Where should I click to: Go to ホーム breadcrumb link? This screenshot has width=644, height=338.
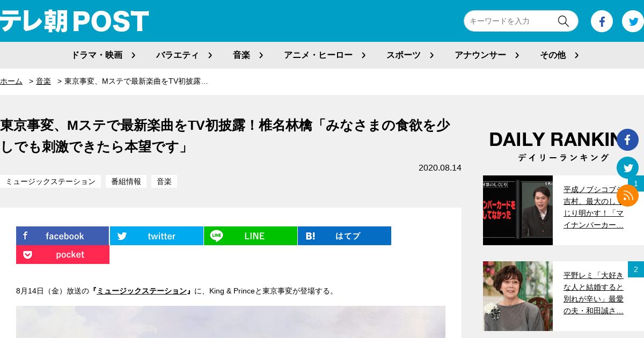click(x=11, y=81)
